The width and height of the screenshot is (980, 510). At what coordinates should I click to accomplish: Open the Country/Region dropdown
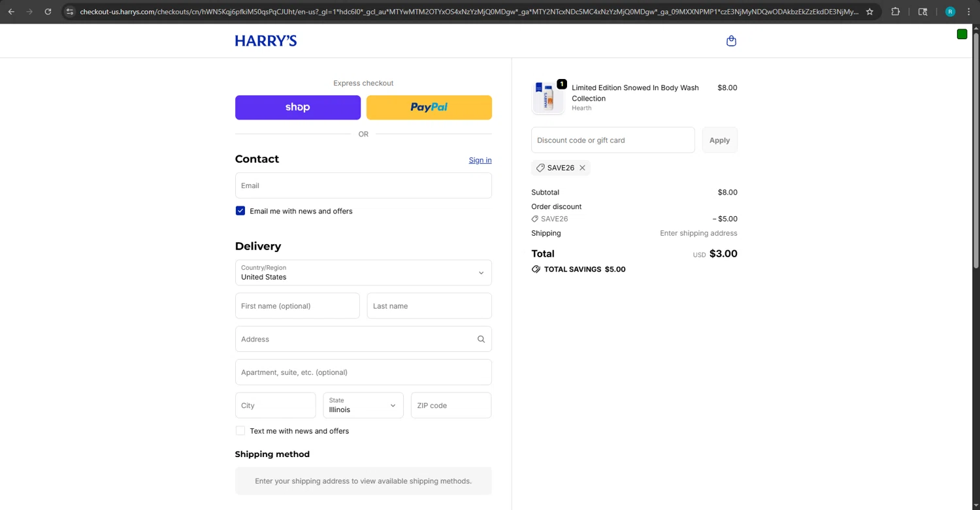point(363,272)
